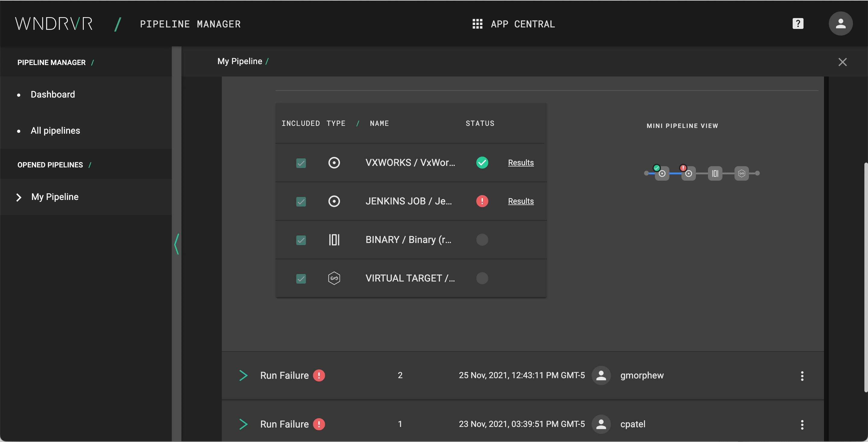Close the My Pipeline panel
This screenshot has width=868, height=442.
pyautogui.click(x=842, y=62)
